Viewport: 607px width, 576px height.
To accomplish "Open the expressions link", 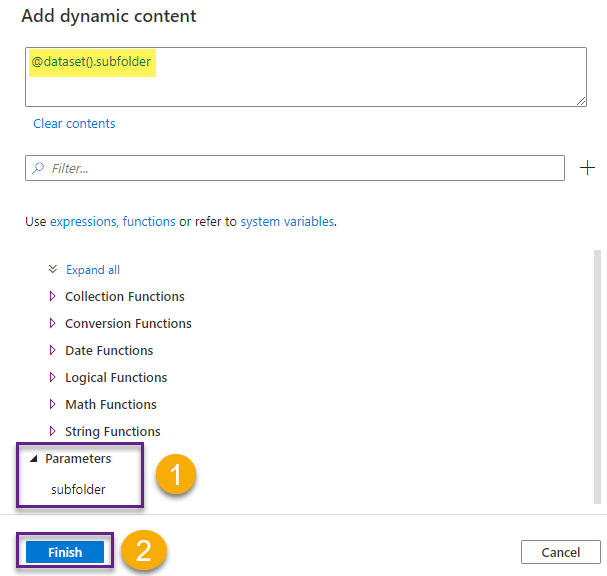I will (x=83, y=222).
